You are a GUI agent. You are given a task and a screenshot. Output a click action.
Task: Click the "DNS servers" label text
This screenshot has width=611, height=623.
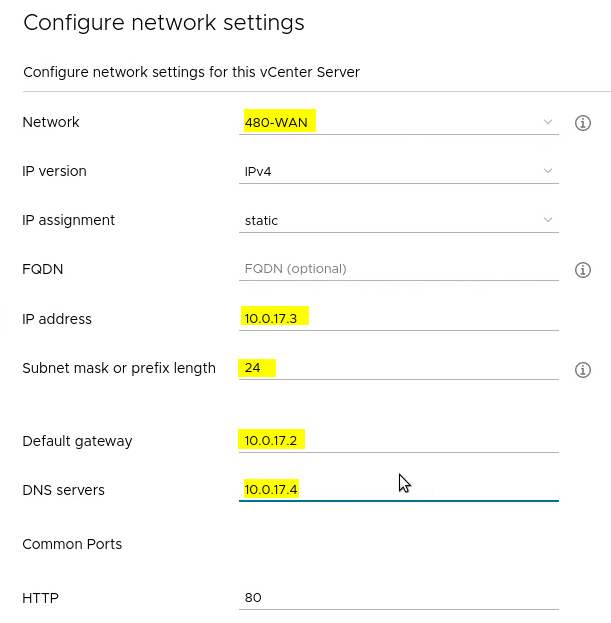(63, 490)
